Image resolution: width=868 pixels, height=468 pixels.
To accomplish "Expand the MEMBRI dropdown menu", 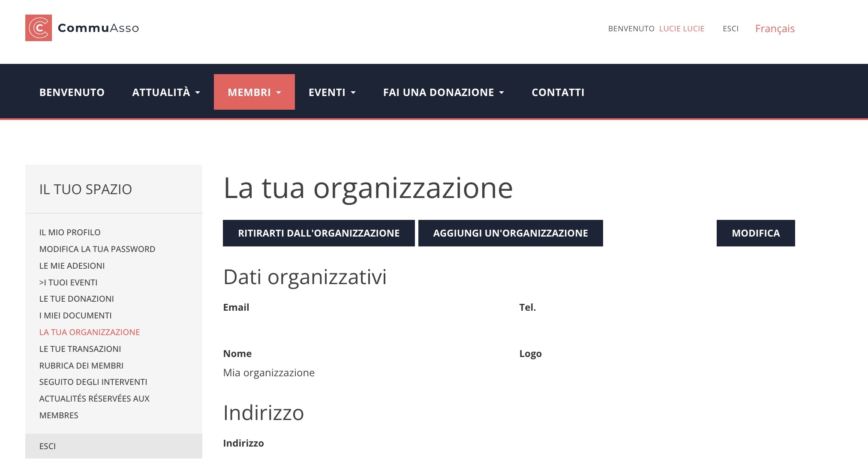I will tap(254, 92).
